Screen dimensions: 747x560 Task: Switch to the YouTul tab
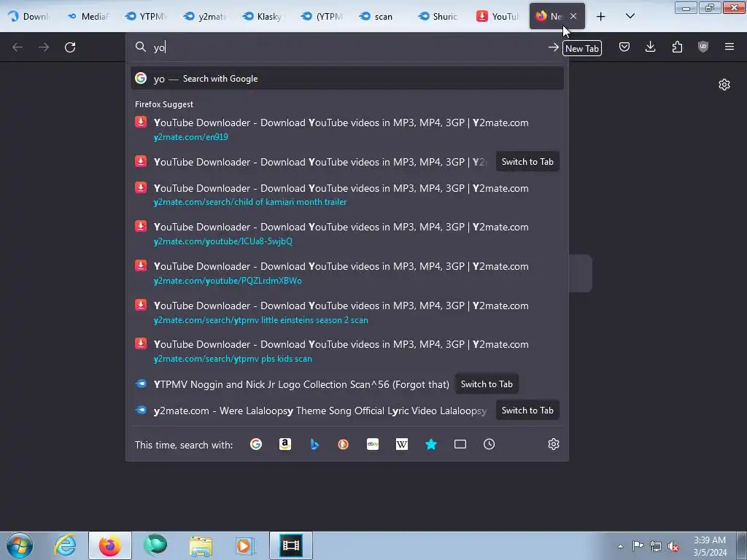[x=498, y=16]
